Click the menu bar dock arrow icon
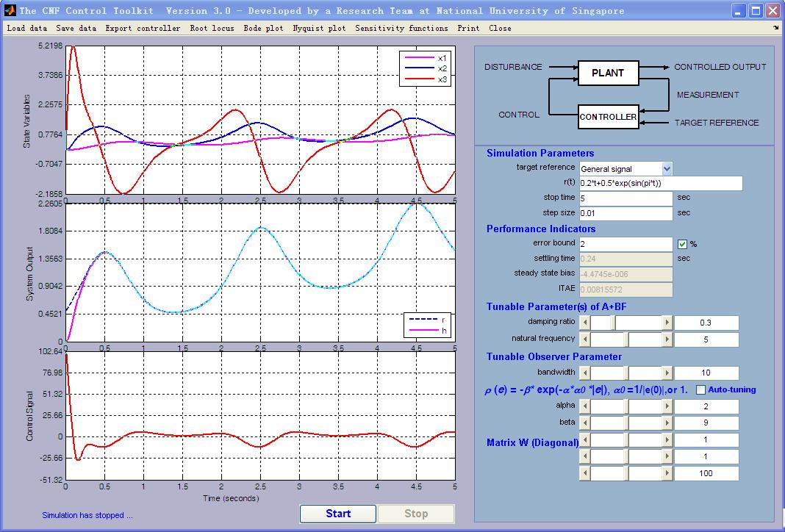 click(x=776, y=28)
